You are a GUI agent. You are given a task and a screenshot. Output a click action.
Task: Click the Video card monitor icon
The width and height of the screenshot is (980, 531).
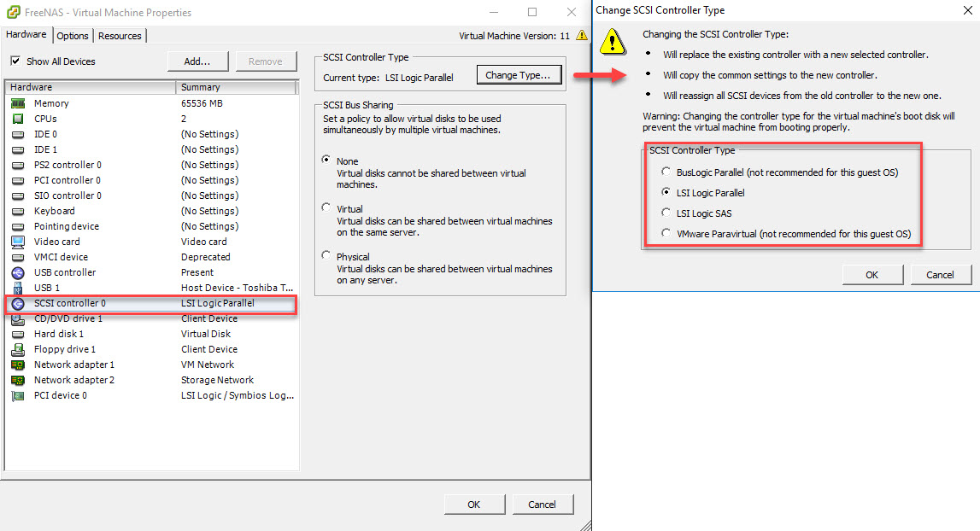point(18,242)
